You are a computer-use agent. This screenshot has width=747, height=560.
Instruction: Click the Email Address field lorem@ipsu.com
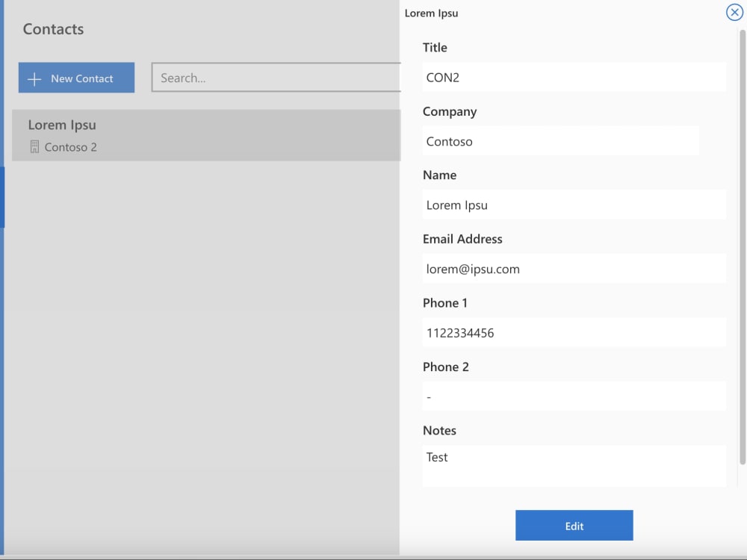pyautogui.click(x=574, y=268)
